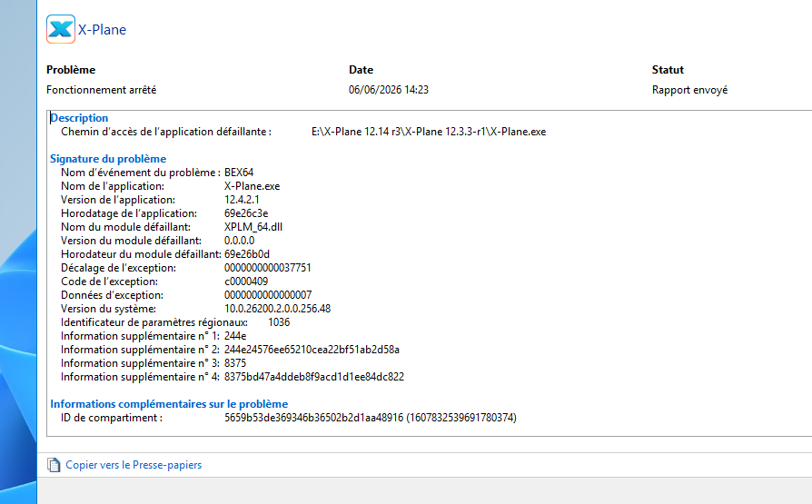Click the 'Problème' column header
812x504 pixels.
coord(71,70)
